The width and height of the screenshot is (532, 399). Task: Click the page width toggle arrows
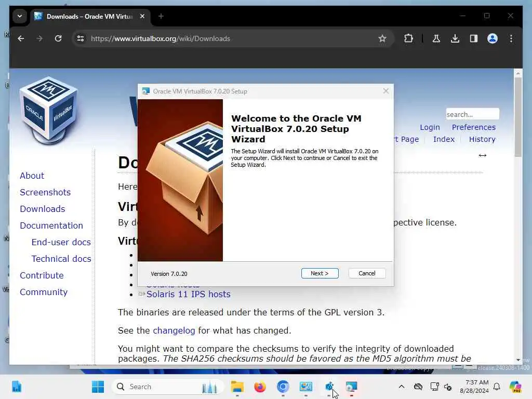[x=483, y=155]
